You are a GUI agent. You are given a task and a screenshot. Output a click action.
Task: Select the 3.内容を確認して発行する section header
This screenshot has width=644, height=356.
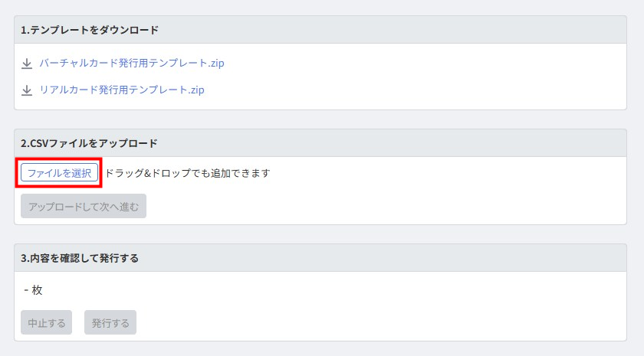coord(80,258)
